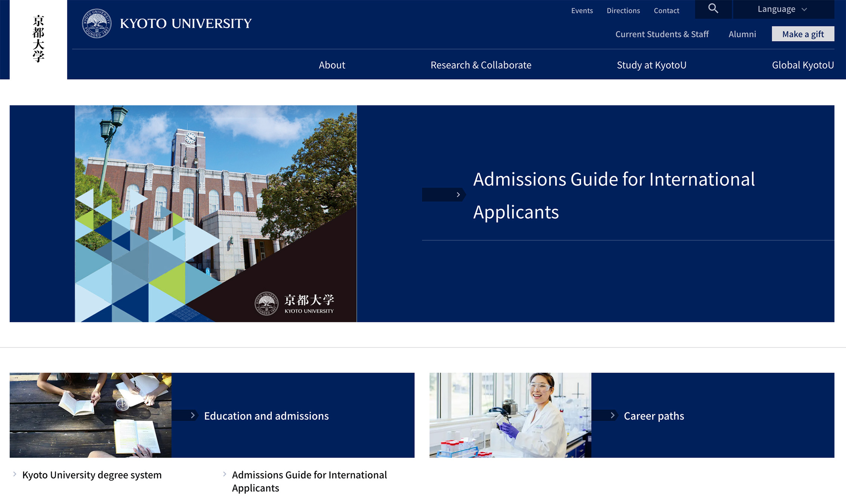Click arrow tab beside Admissions Guide headline
846x504 pixels.
(x=444, y=195)
